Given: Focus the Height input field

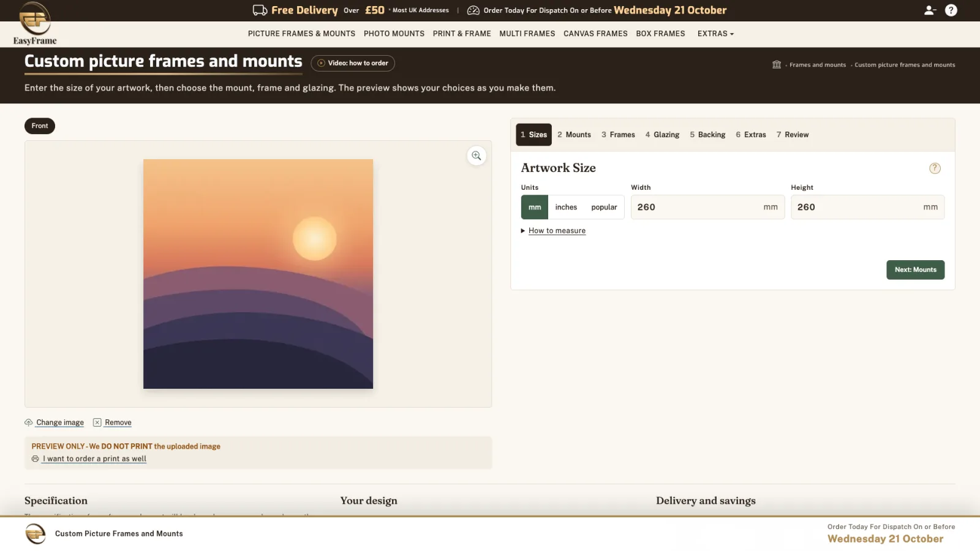Looking at the screenshot, I should click(x=867, y=208).
